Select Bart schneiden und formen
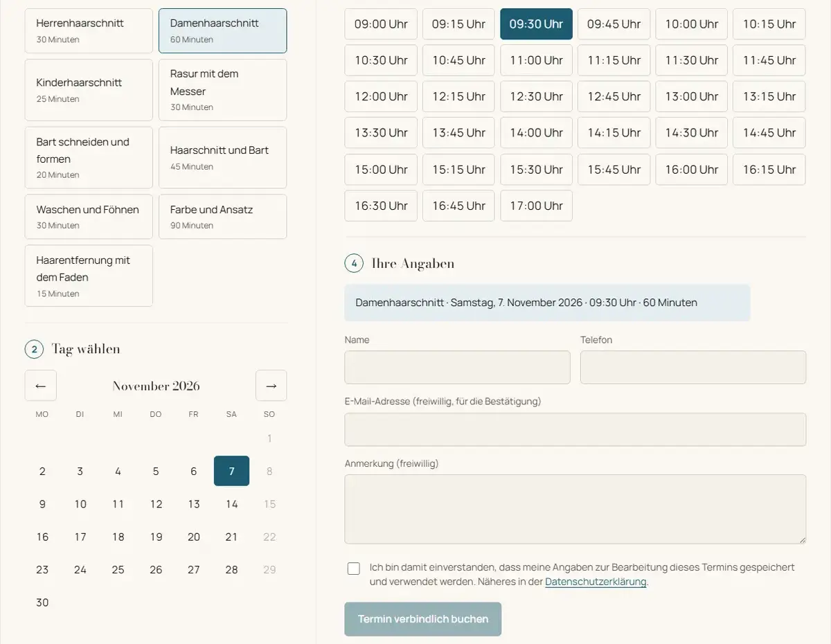Screen dimensions: 831x644 89,157
